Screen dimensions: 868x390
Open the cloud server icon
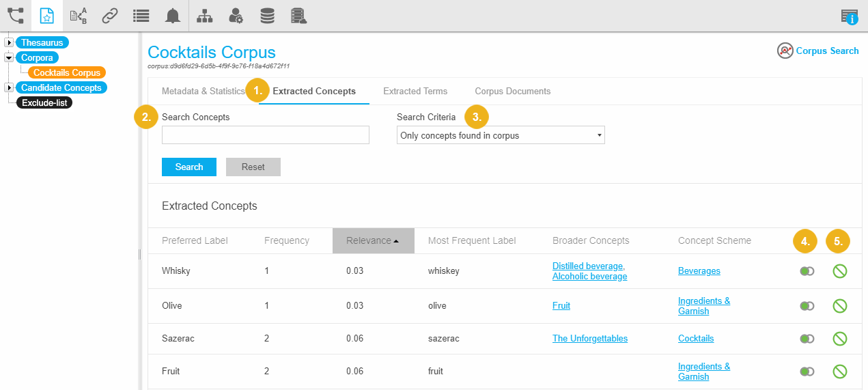(x=298, y=16)
